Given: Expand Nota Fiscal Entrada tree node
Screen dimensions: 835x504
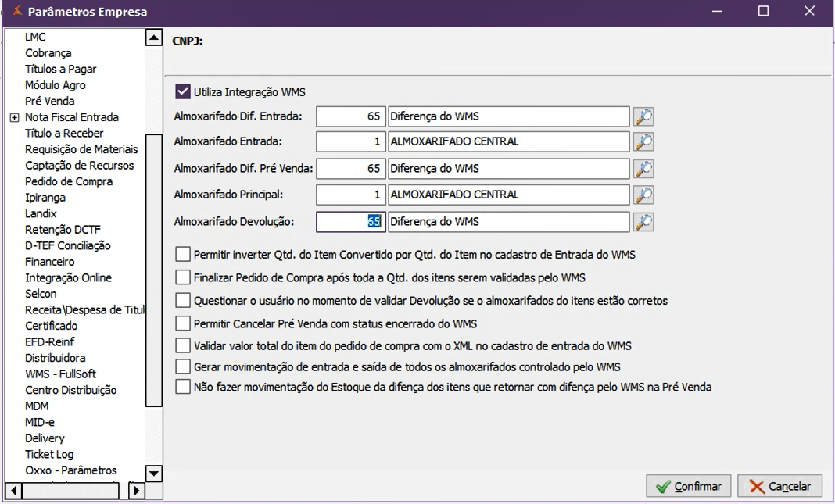Looking at the screenshot, I should tap(14, 117).
